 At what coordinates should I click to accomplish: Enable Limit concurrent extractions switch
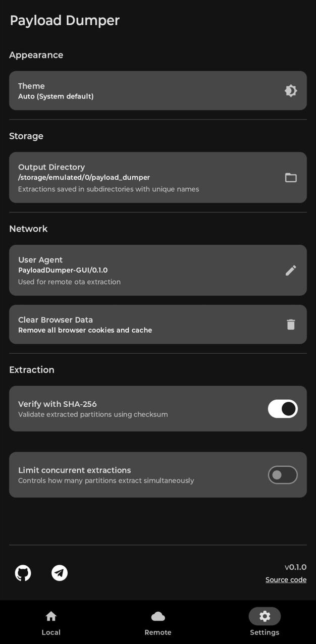pos(283,475)
